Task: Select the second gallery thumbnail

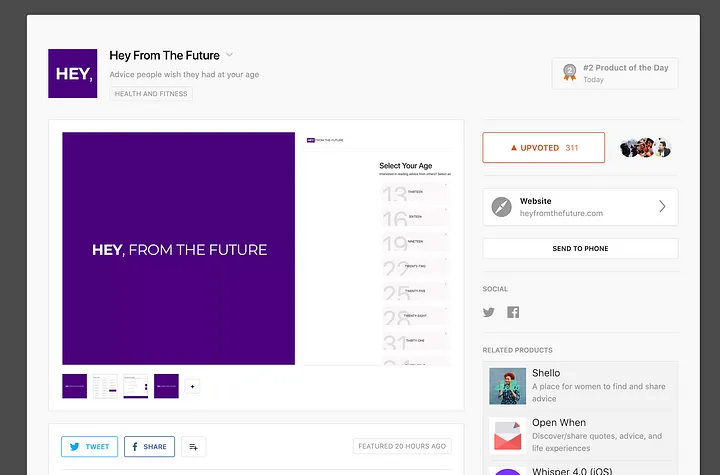Action: (x=105, y=386)
